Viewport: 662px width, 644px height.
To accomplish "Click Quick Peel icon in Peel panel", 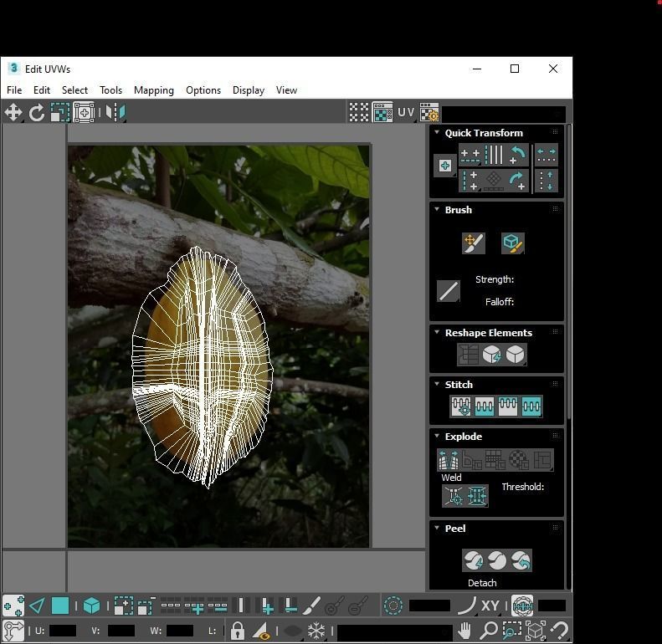I will [x=474, y=561].
